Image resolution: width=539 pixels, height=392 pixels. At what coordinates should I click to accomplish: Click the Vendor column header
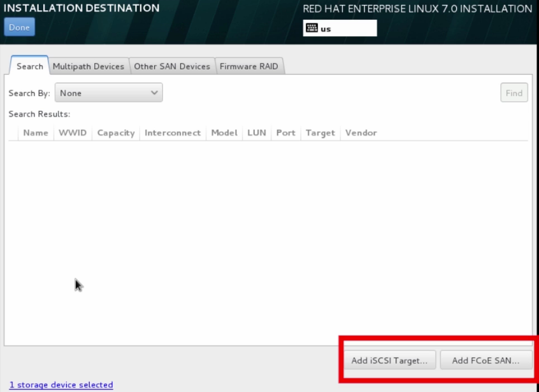tap(361, 133)
